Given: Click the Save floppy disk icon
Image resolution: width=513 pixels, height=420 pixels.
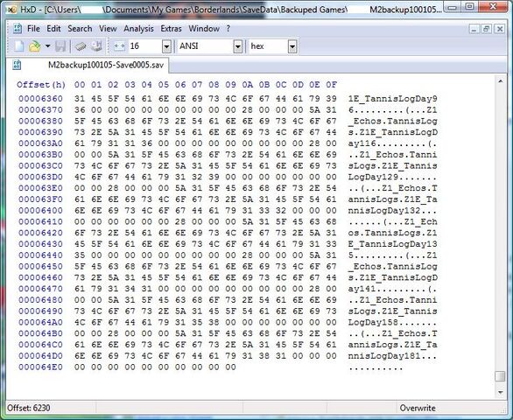Looking at the screenshot, I should click(x=60, y=46).
